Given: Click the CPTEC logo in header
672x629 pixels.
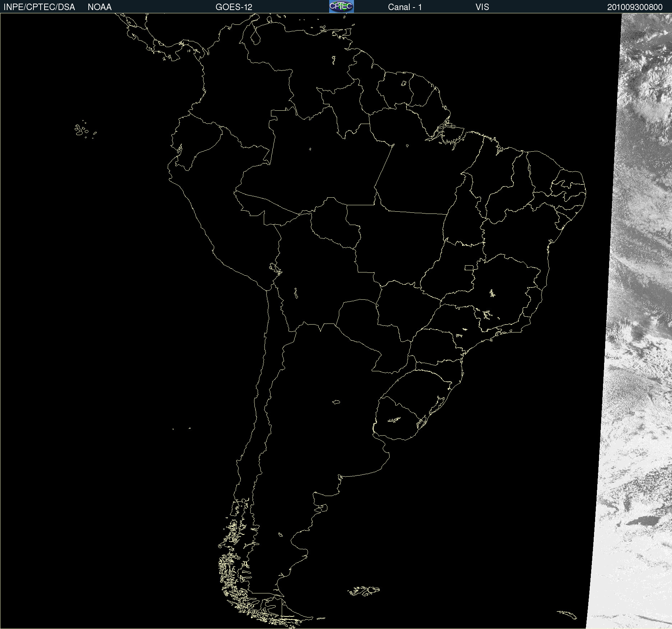Looking at the screenshot, I should pos(341,6).
